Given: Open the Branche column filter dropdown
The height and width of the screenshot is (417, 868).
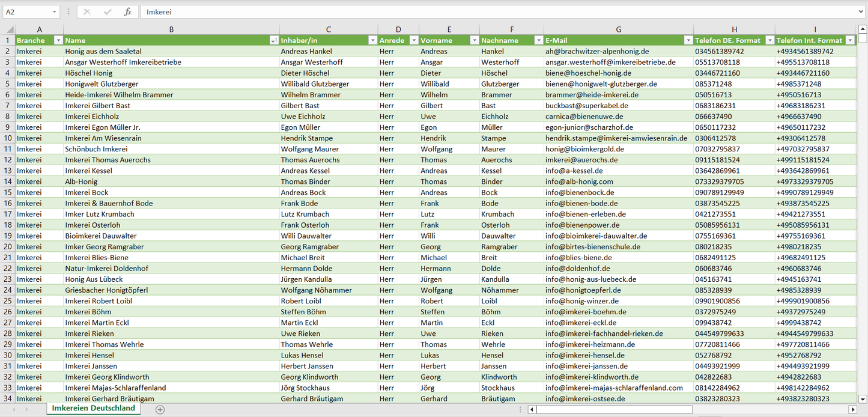Looking at the screenshot, I should pyautogui.click(x=58, y=40).
